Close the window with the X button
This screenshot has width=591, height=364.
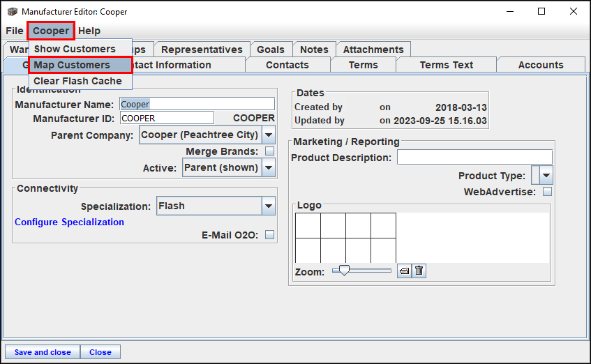coord(574,12)
